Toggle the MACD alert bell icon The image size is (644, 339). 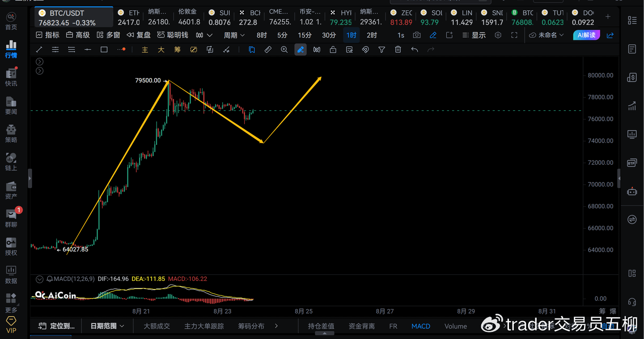(50, 279)
